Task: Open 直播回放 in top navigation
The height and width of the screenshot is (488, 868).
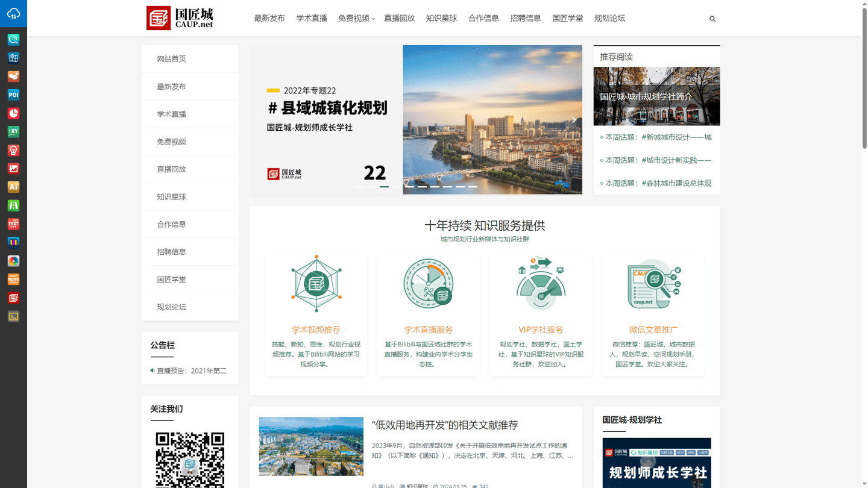Action: click(400, 18)
